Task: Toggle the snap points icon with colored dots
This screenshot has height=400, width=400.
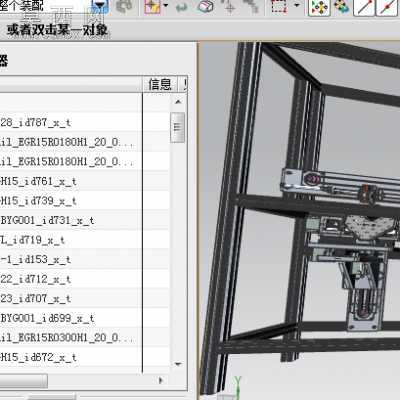Action: [x=319, y=7]
